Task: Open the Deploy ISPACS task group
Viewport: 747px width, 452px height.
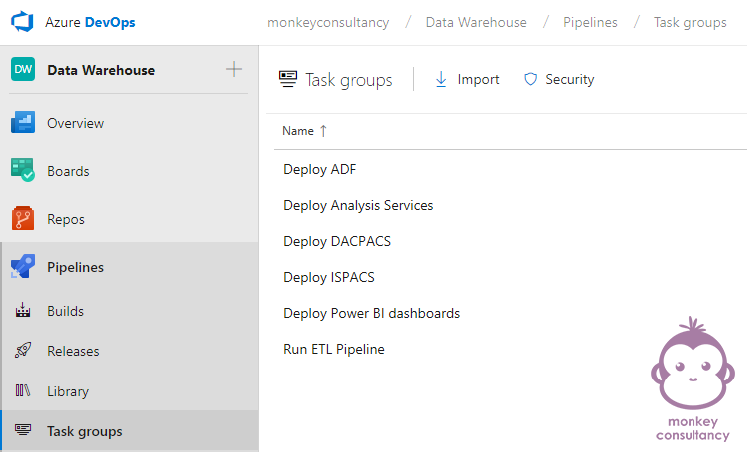Action: (x=329, y=277)
